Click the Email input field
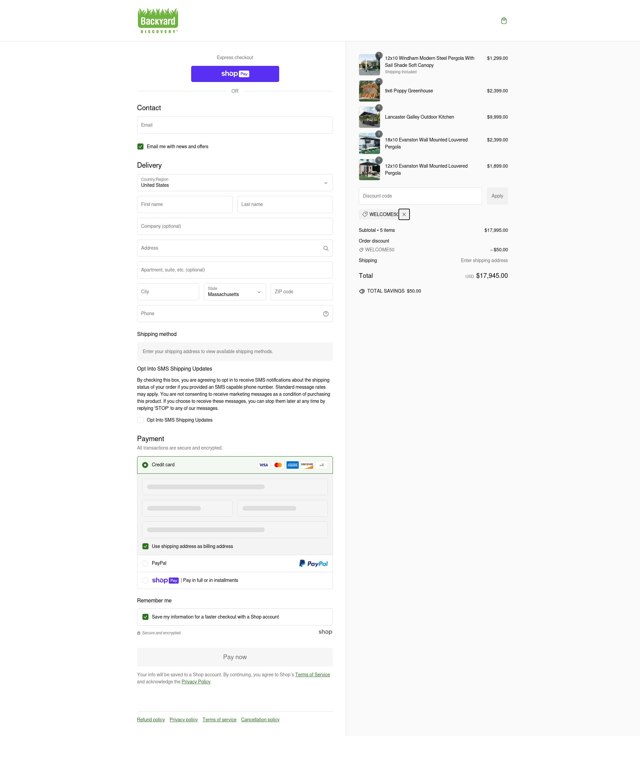Screen dimensions: 640x763 (x=235, y=125)
